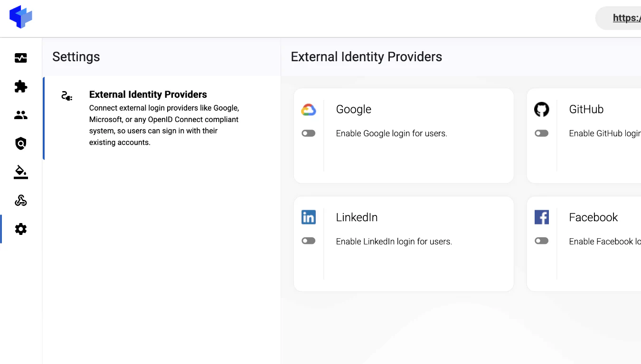This screenshot has height=364, width=641.
Task: Enable the LinkedIn login toggle
Action: (x=309, y=241)
